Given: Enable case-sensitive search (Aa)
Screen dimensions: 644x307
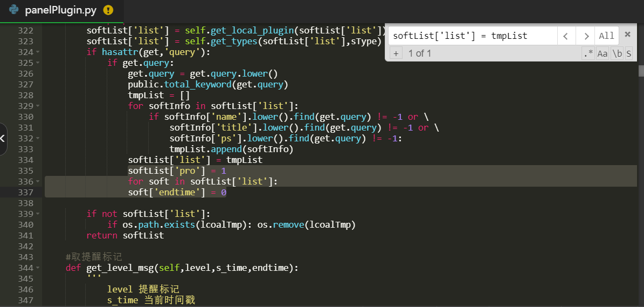Looking at the screenshot, I should (603, 53).
